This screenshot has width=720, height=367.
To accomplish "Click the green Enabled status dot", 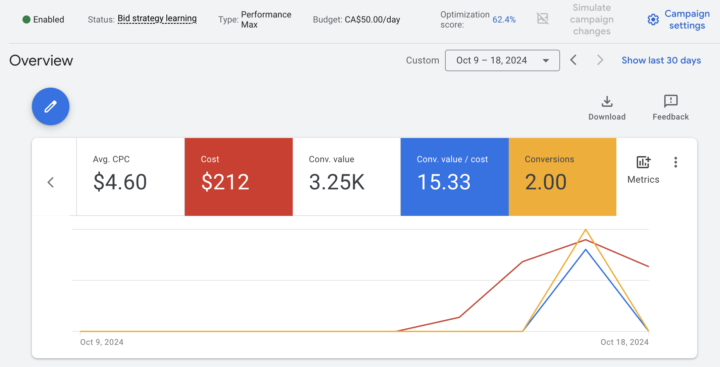I will 27,19.
